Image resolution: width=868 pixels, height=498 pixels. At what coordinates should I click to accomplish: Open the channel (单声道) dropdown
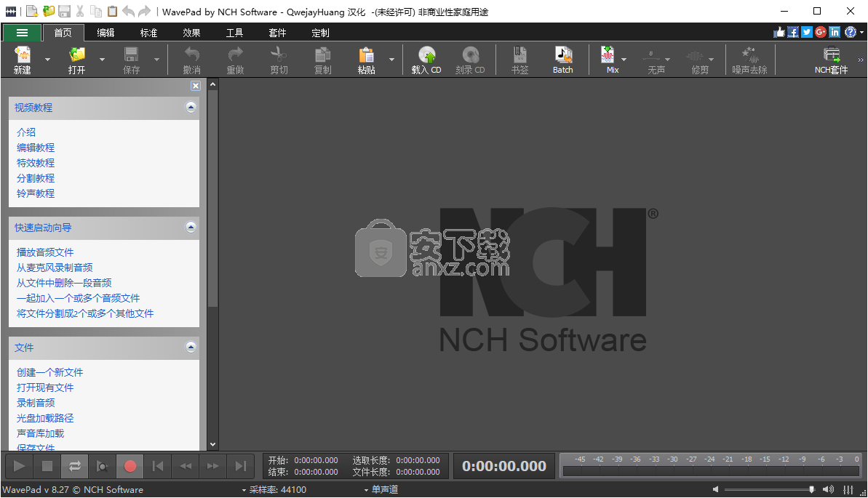tap(381, 490)
